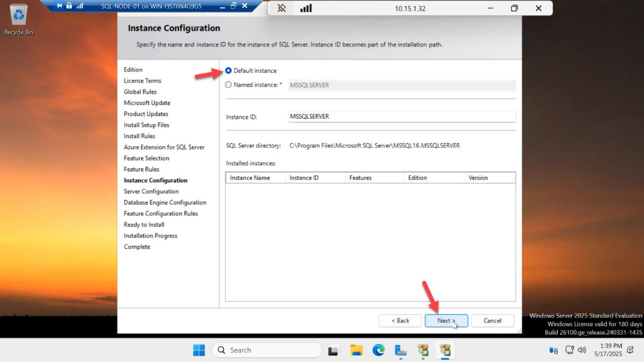Show signal strength in the Hyper-V connection bar
Viewport: 644px width, 362px height.
click(80, 6)
